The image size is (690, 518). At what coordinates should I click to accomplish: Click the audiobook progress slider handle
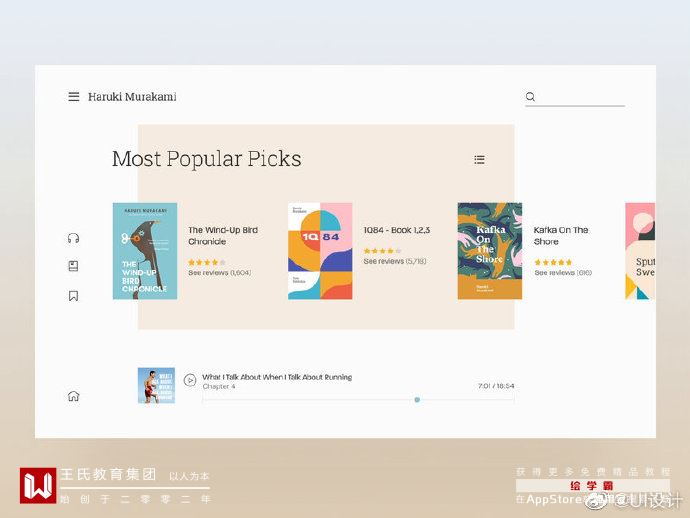(x=417, y=400)
